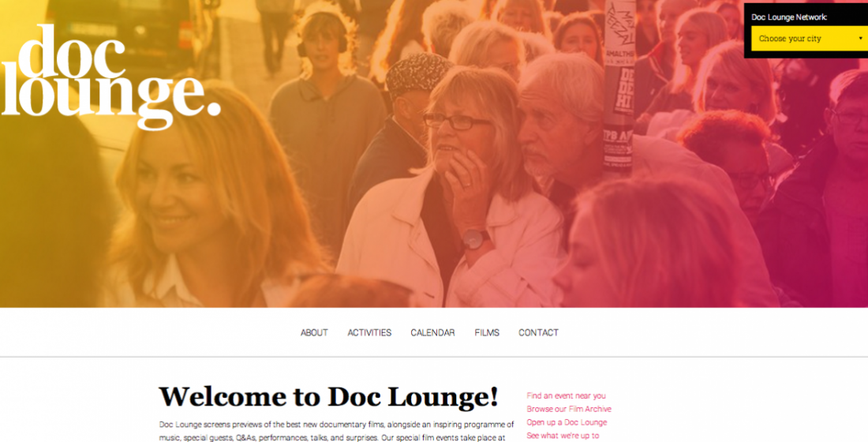Go to the Activities page
The width and height of the screenshot is (868, 442).
369,332
